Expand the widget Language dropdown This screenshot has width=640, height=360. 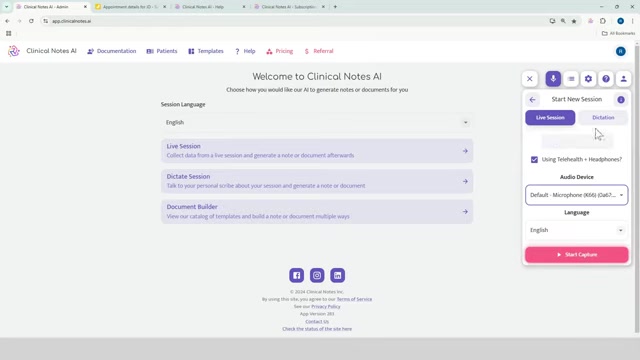coord(576,230)
